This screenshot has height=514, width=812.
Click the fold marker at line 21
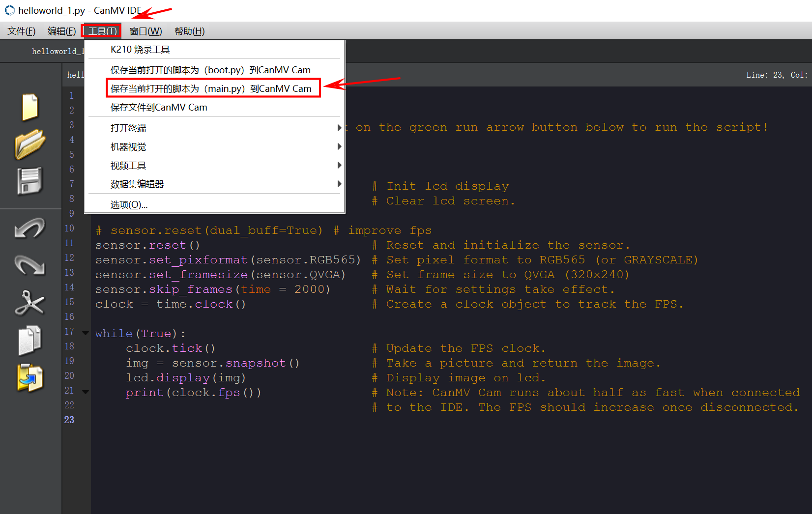pos(86,392)
